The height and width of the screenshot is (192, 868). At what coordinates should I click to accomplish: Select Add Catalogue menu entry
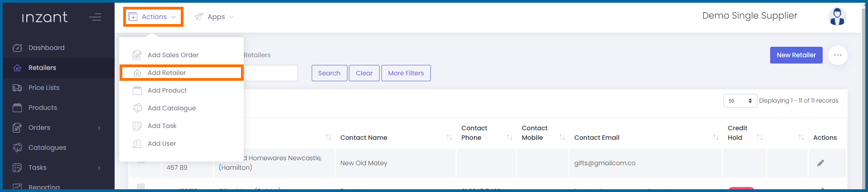point(172,108)
